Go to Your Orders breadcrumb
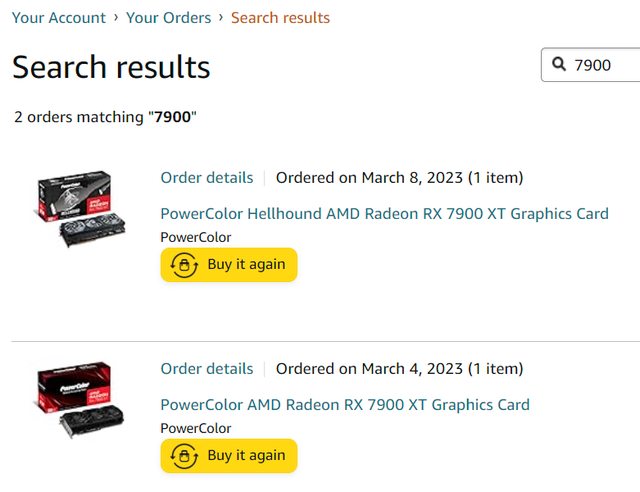 (168, 17)
